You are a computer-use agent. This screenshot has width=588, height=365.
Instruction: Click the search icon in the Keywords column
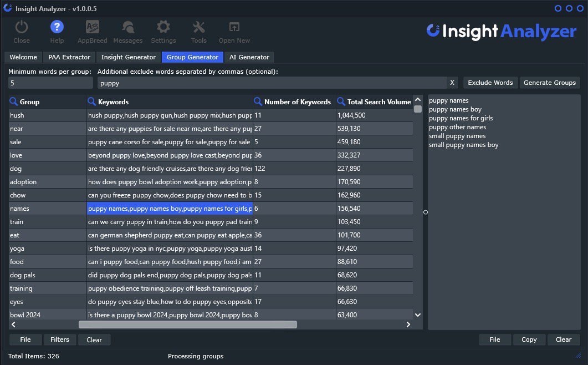point(90,102)
